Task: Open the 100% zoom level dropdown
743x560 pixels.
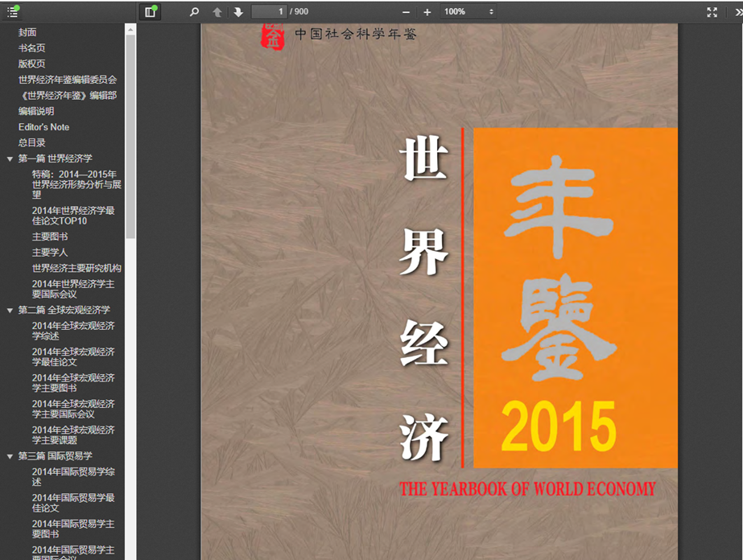Action: [x=469, y=11]
